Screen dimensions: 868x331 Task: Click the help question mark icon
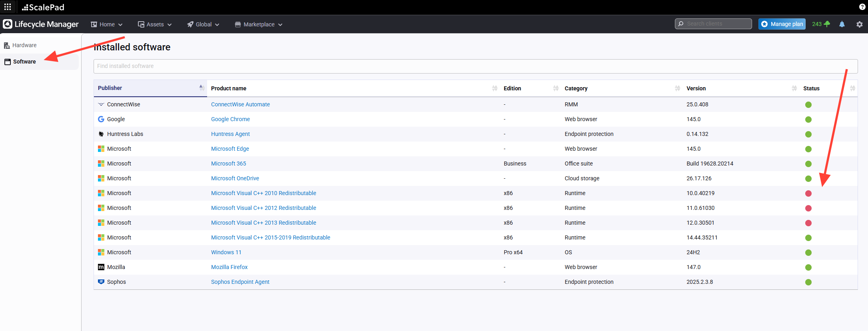(862, 7)
